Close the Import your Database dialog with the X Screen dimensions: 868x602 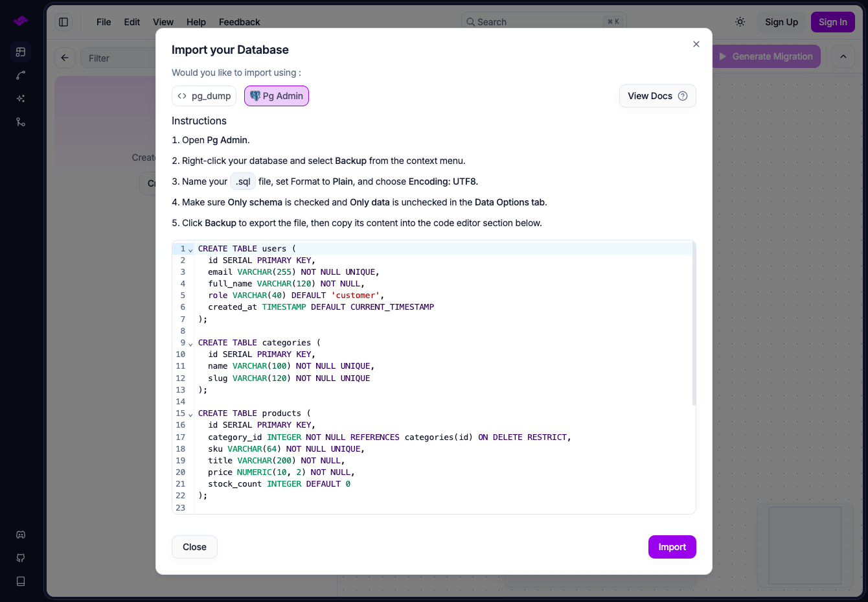click(x=696, y=44)
